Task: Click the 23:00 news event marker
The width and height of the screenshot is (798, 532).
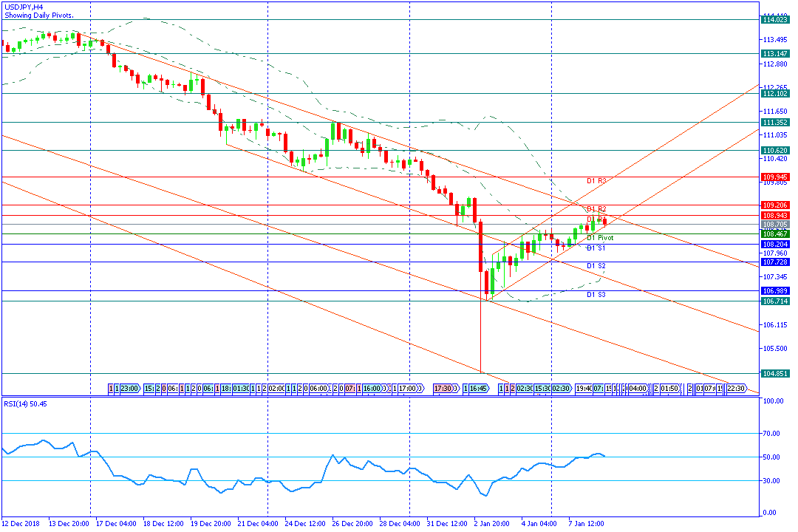Action: [130, 389]
